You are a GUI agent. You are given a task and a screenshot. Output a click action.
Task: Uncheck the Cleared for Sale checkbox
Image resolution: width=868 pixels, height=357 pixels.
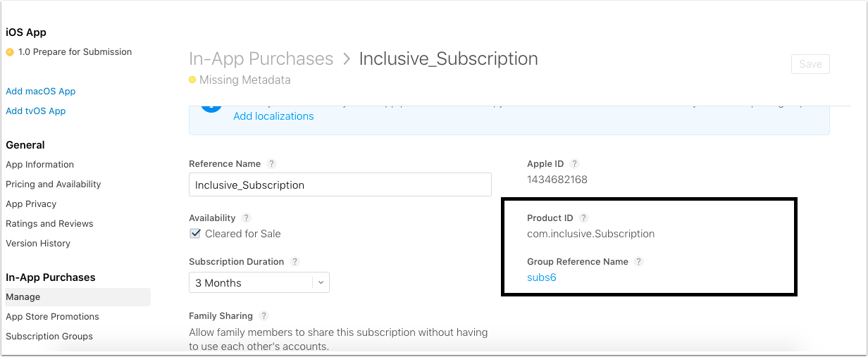coord(195,234)
